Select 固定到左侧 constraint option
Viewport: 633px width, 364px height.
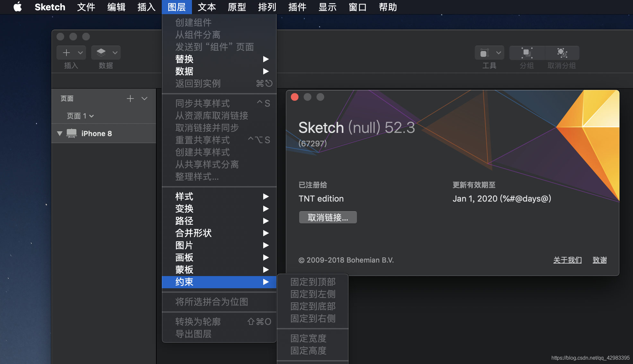click(x=313, y=294)
